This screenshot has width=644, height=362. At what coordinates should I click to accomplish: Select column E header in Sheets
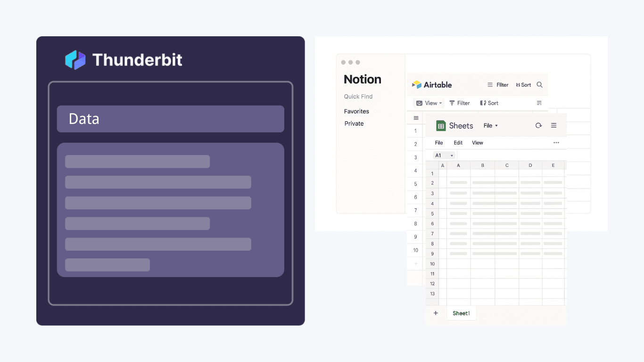tap(553, 165)
